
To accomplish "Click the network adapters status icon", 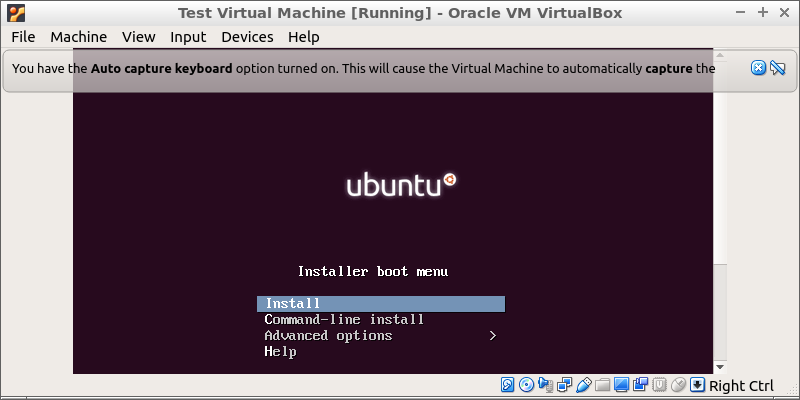I will [x=564, y=385].
